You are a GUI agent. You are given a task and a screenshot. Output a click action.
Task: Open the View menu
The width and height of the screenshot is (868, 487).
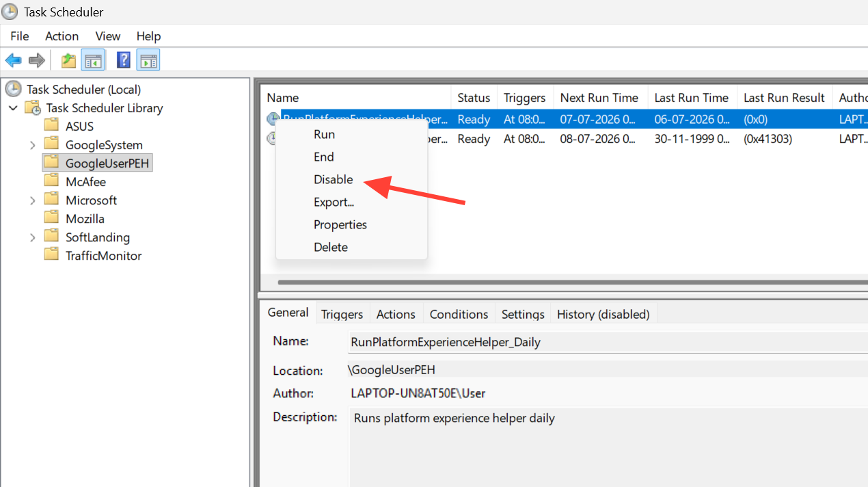tap(108, 36)
